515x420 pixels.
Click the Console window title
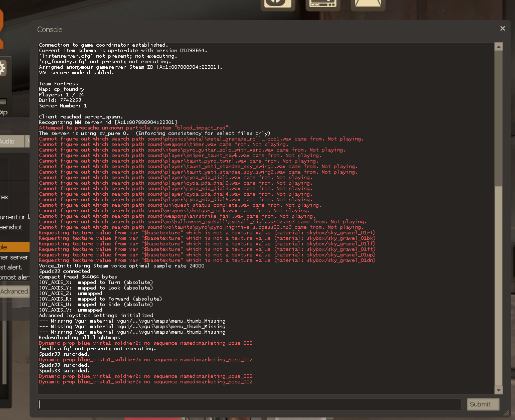[50, 30]
